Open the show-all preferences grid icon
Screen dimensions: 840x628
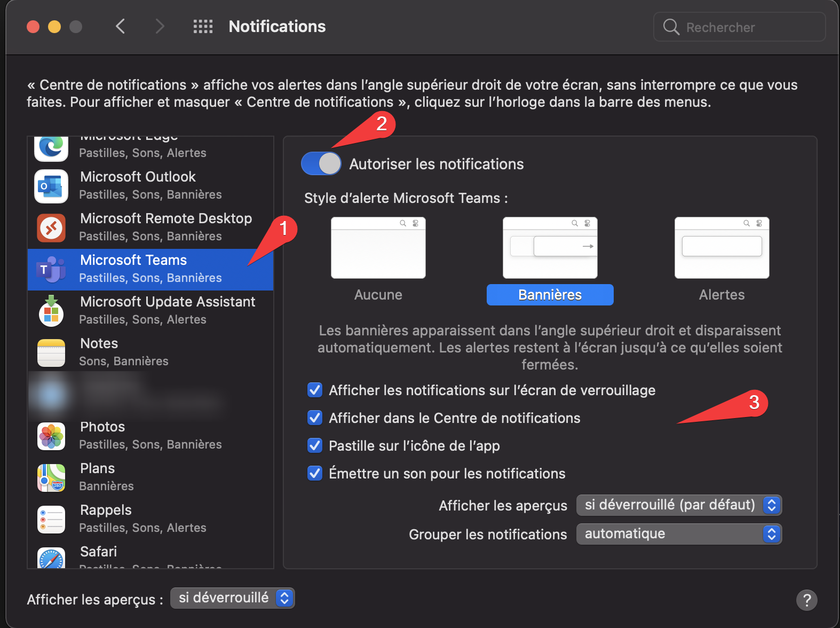click(x=203, y=27)
